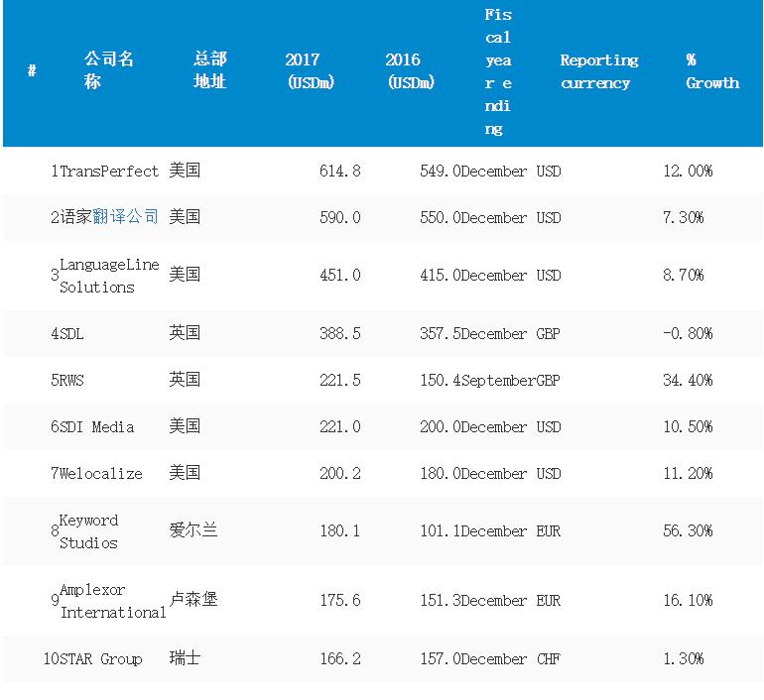Click the 11.20% growth value
Viewport: 764px width, 700px height.
coord(688,473)
